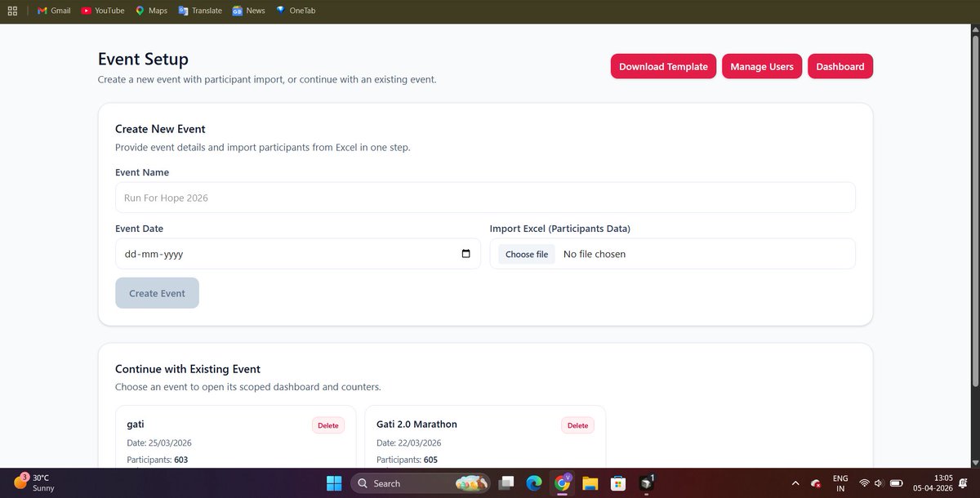This screenshot has height=498, width=980.
Task: Click the Event Name input field
Action: (x=485, y=198)
